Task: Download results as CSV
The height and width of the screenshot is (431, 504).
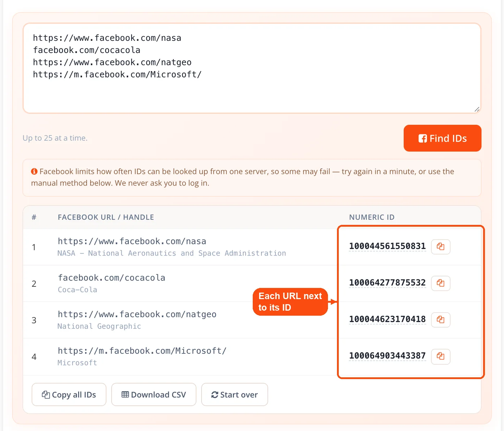Action: (x=154, y=395)
